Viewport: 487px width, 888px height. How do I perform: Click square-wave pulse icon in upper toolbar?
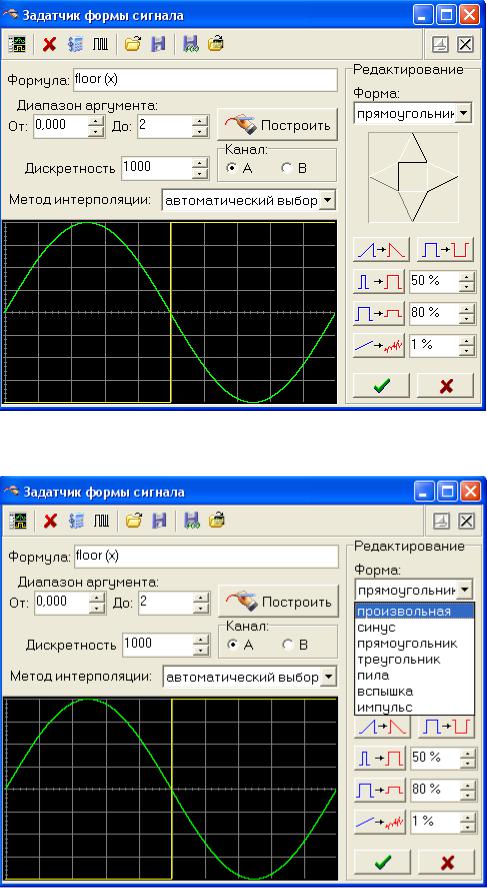pyautogui.click(x=101, y=45)
